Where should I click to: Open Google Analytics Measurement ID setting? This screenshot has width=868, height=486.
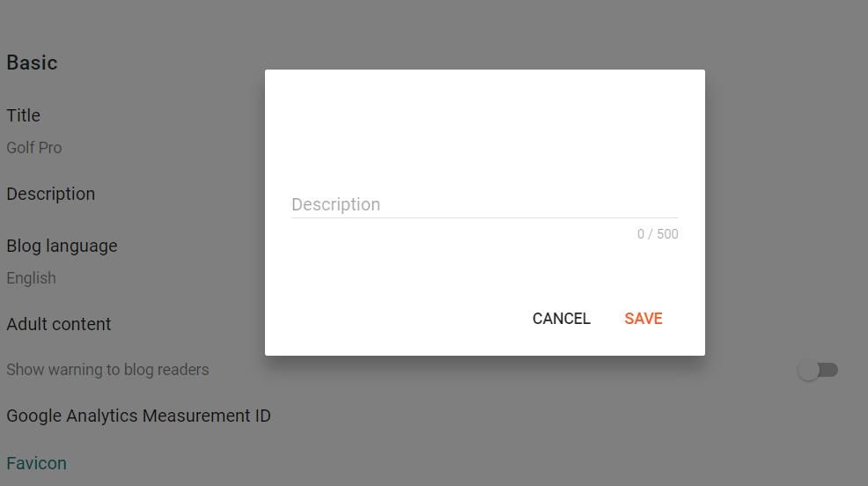138,416
